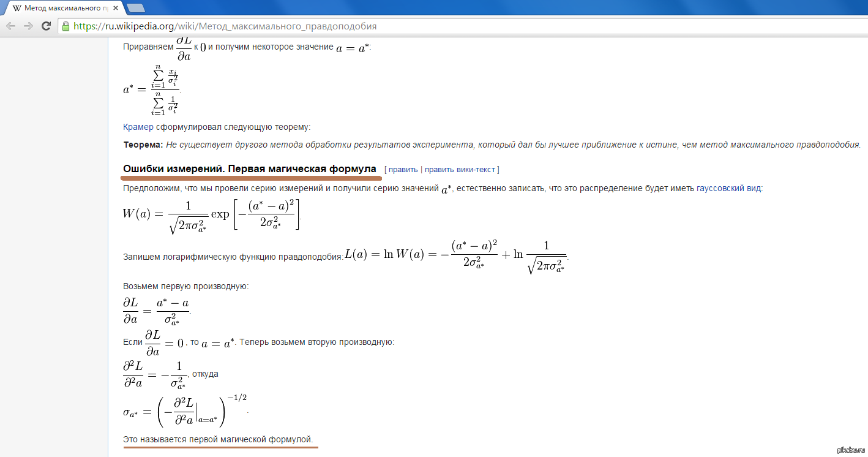Click "править вики-текст" link
This screenshot has height=457, width=868.
tap(460, 169)
